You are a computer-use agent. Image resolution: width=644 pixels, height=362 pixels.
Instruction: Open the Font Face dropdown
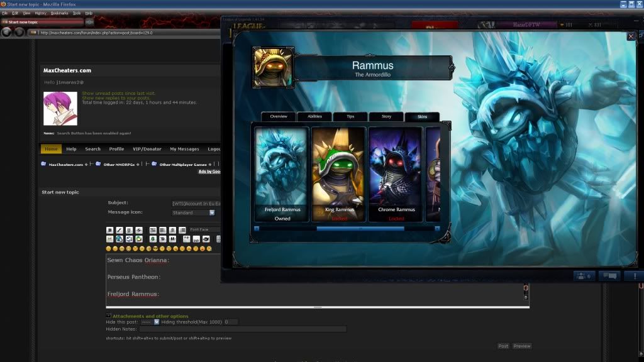[201, 231]
